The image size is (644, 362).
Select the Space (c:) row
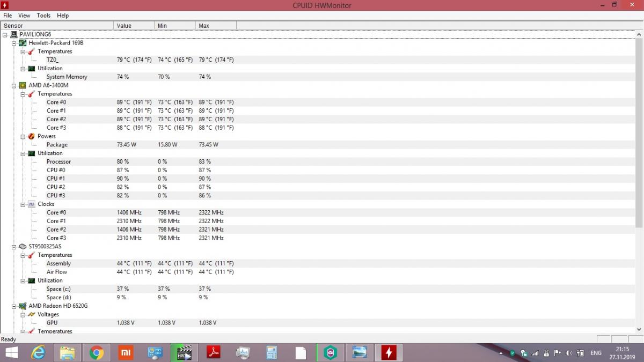tap(317, 289)
